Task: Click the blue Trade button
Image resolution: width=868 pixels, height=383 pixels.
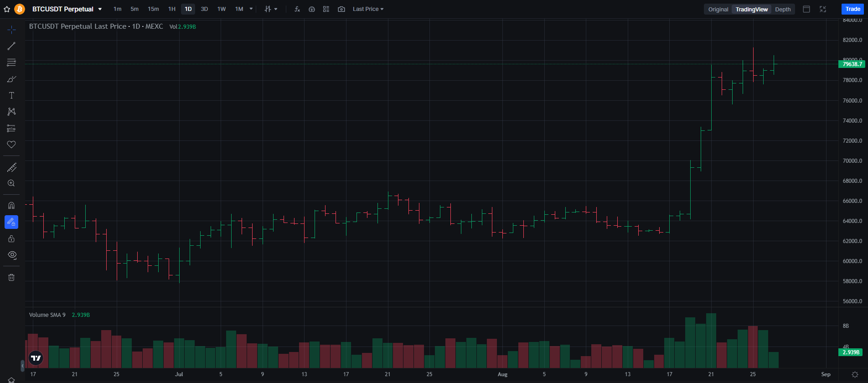Action: [x=852, y=9]
